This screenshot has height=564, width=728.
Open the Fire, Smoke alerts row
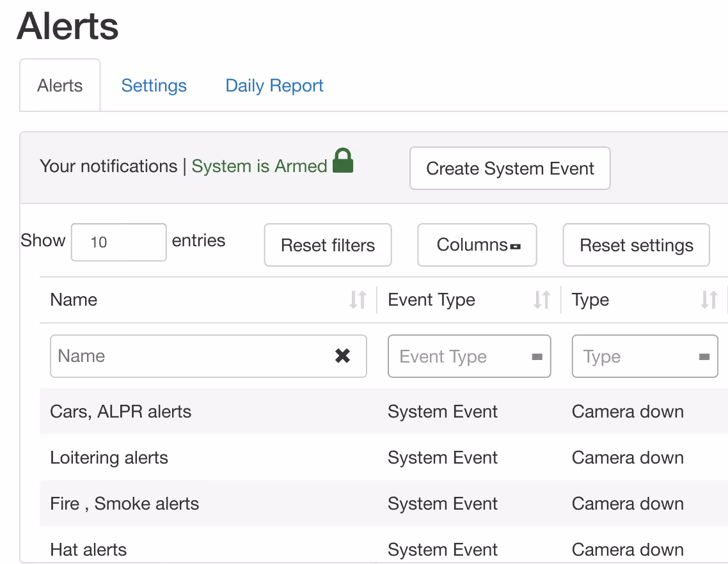[125, 504]
